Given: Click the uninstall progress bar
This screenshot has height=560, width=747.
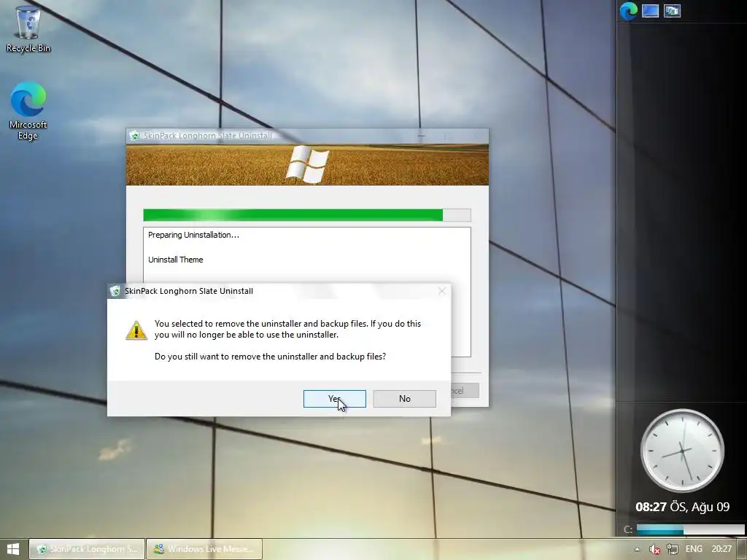Looking at the screenshot, I should (307, 215).
